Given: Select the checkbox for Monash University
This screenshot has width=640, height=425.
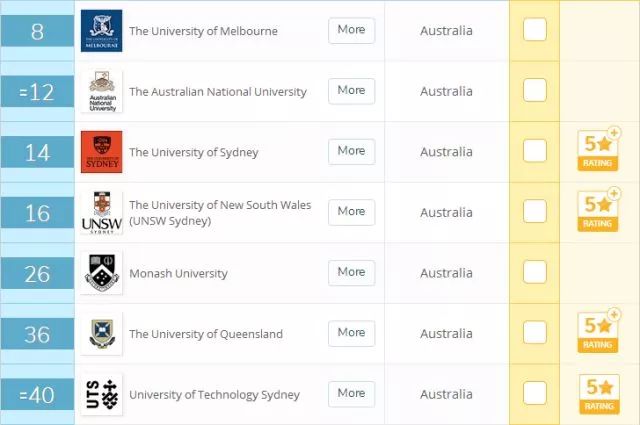Looking at the screenshot, I should click(x=535, y=272).
